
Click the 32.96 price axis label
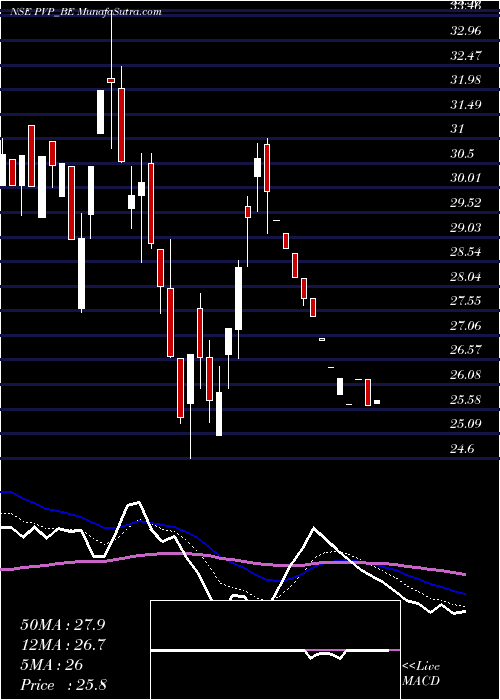click(x=466, y=31)
